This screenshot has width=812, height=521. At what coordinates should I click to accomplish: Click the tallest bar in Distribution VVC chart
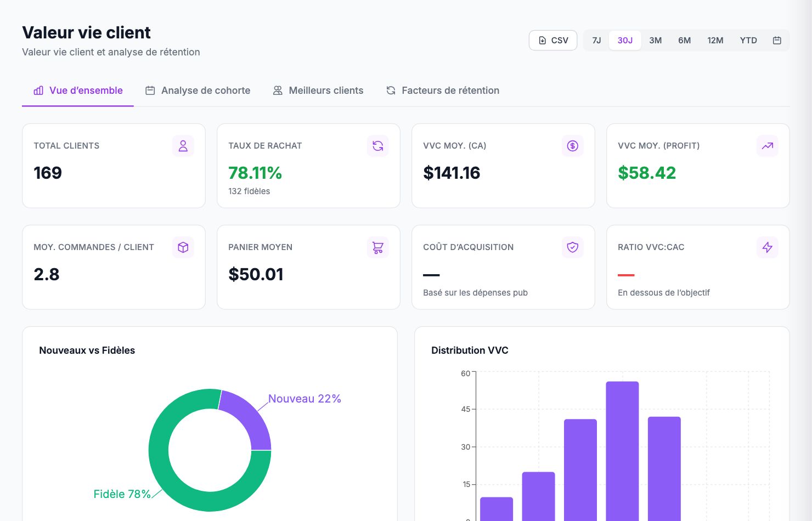622,451
